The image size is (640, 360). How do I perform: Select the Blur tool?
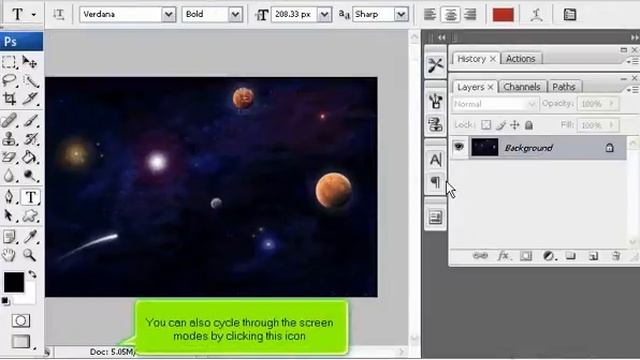pos(9,175)
